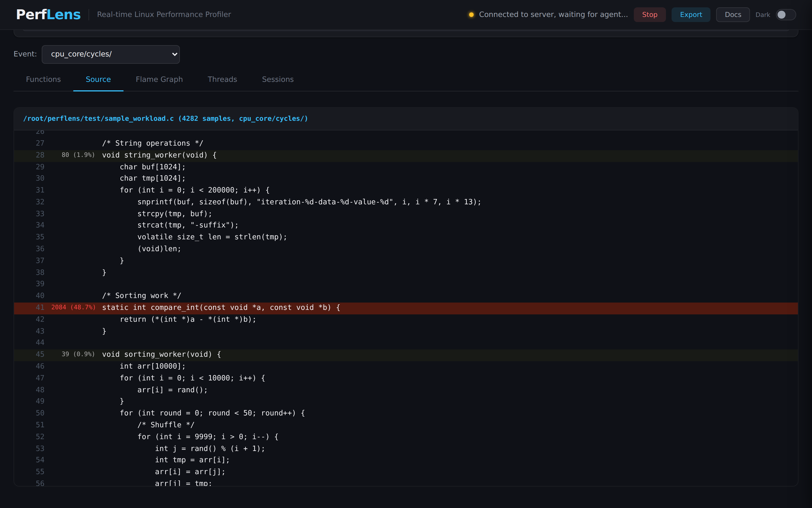This screenshot has height=508, width=812.
Task: Toggle the Dark theme switch
Action: click(786, 14)
